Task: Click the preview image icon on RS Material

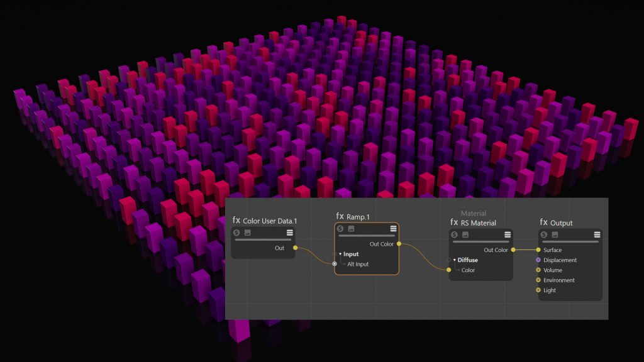Action: point(465,235)
